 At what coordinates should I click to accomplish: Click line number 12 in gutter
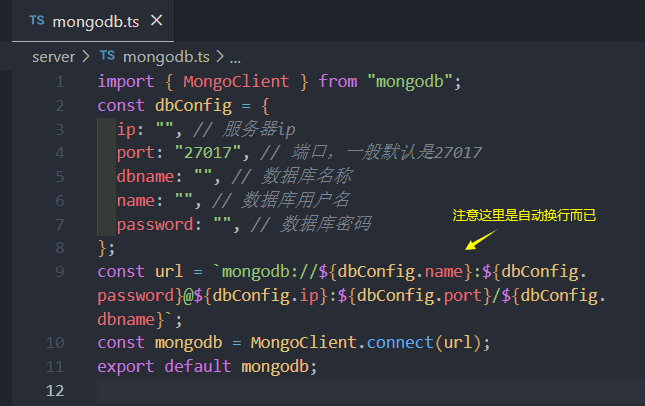click(x=55, y=390)
